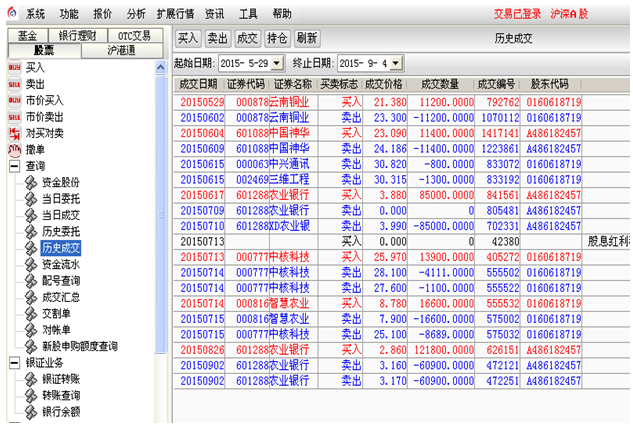The width and height of the screenshot is (633, 425).
Task: Click the BUY icon beside 买入
Action: click(15, 67)
